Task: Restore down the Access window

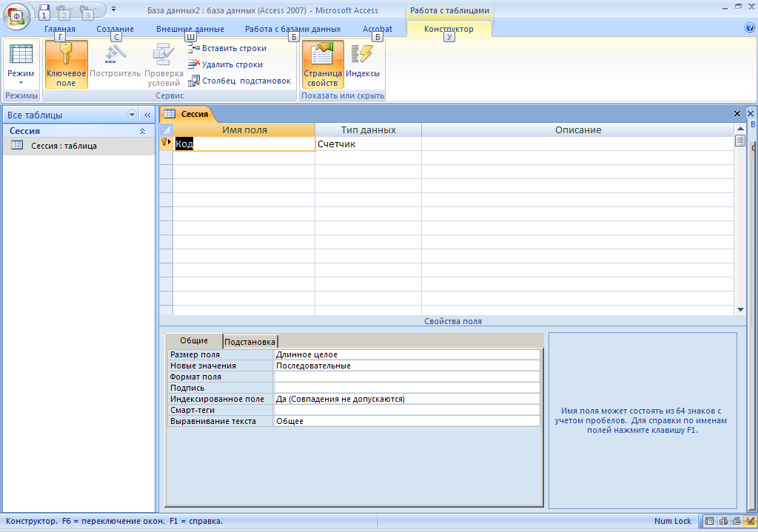Action: [738, 7]
